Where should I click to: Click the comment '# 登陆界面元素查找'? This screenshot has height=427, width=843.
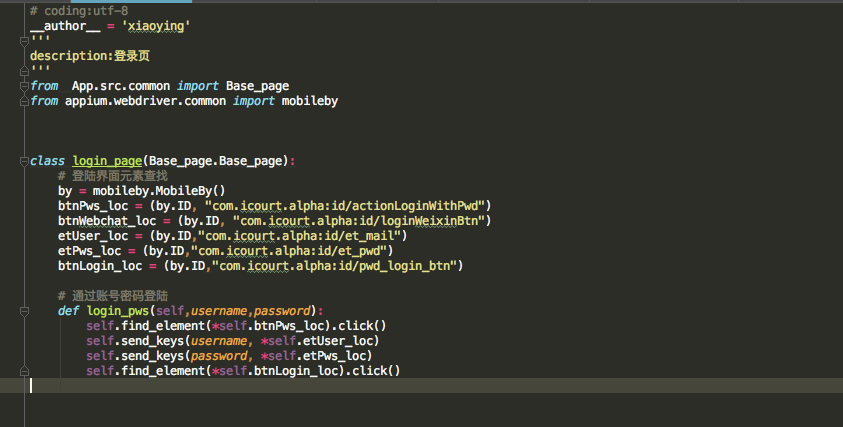pos(113,176)
